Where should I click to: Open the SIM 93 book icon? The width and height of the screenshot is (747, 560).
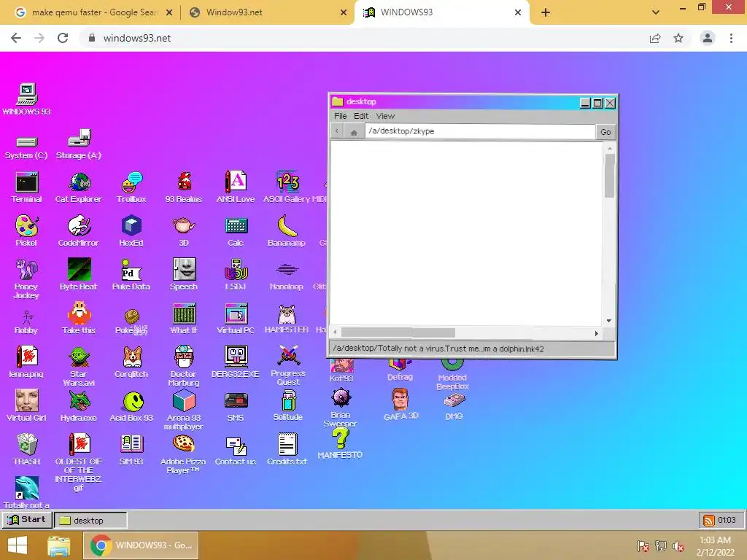(131, 448)
